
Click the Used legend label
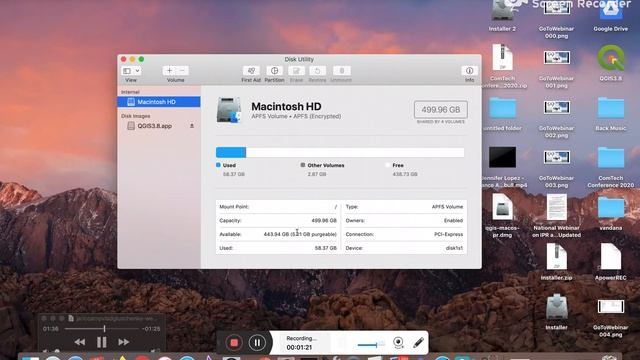click(229, 165)
